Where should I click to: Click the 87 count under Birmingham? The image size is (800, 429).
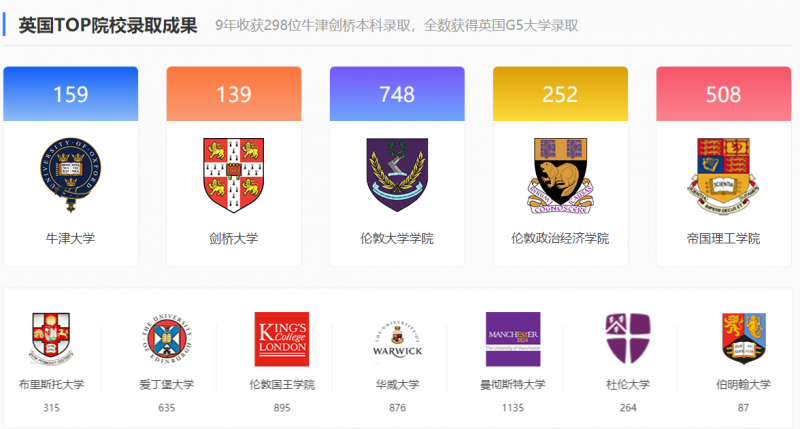click(x=743, y=408)
